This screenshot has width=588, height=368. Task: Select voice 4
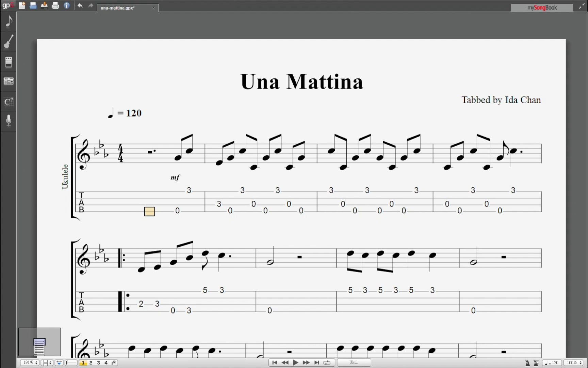click(106, 363)
